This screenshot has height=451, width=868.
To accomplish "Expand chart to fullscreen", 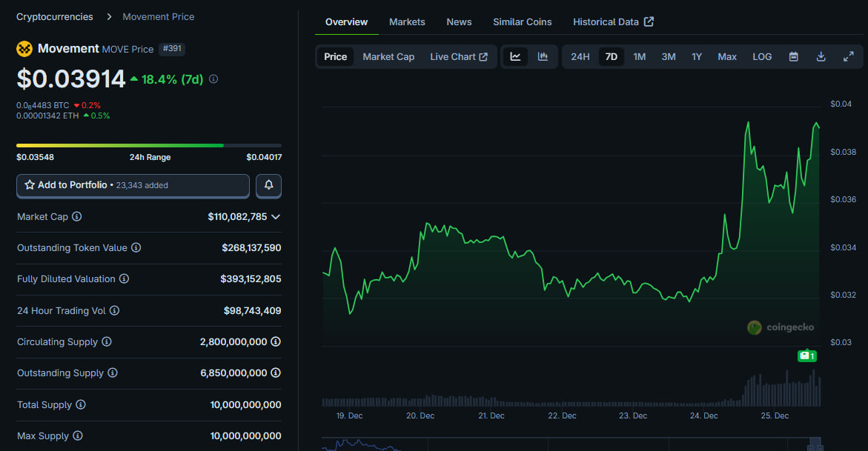I will (x=849, y=57).
